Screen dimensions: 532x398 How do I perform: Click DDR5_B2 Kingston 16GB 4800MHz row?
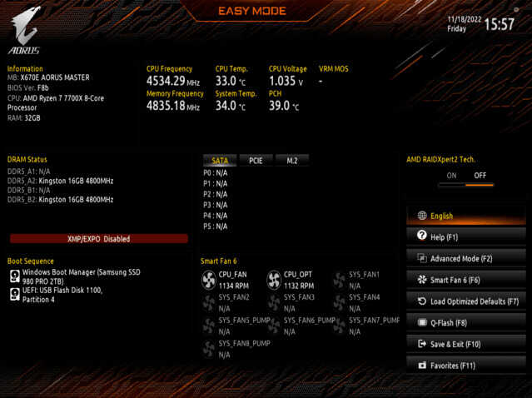[61, 200]
